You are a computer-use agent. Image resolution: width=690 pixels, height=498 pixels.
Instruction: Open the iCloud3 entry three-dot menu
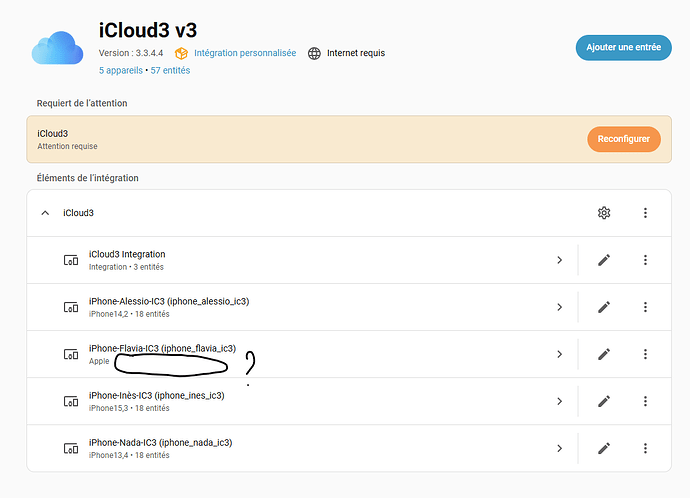tap(645, 213)
